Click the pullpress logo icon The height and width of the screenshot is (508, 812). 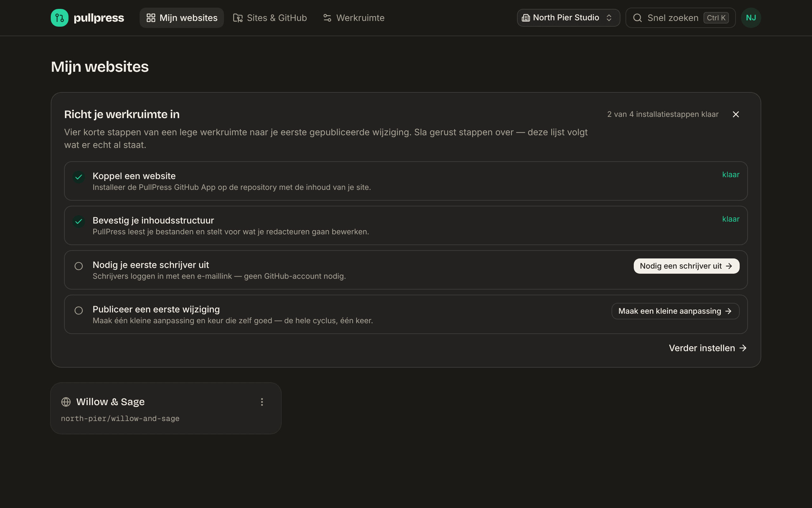[59, 18]
